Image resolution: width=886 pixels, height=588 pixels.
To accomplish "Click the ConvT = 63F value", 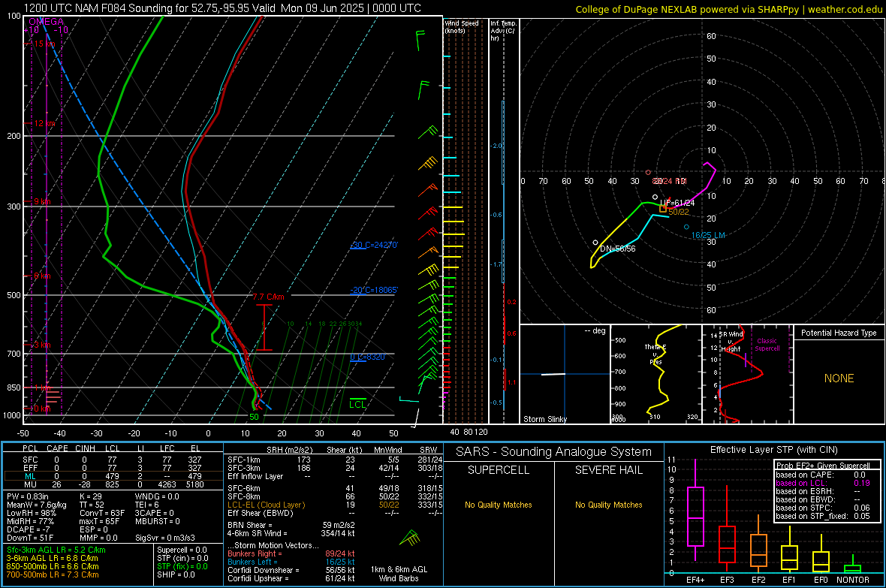I will tap(102, 514).
